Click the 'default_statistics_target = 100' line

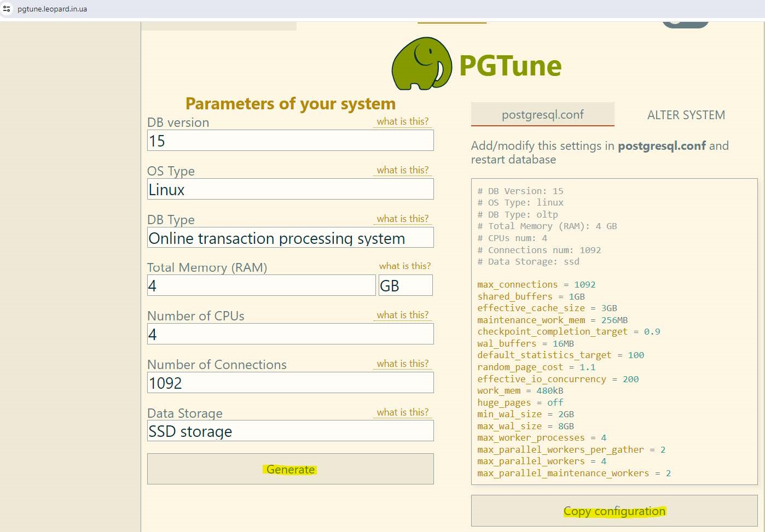click(x=561, y=355)
